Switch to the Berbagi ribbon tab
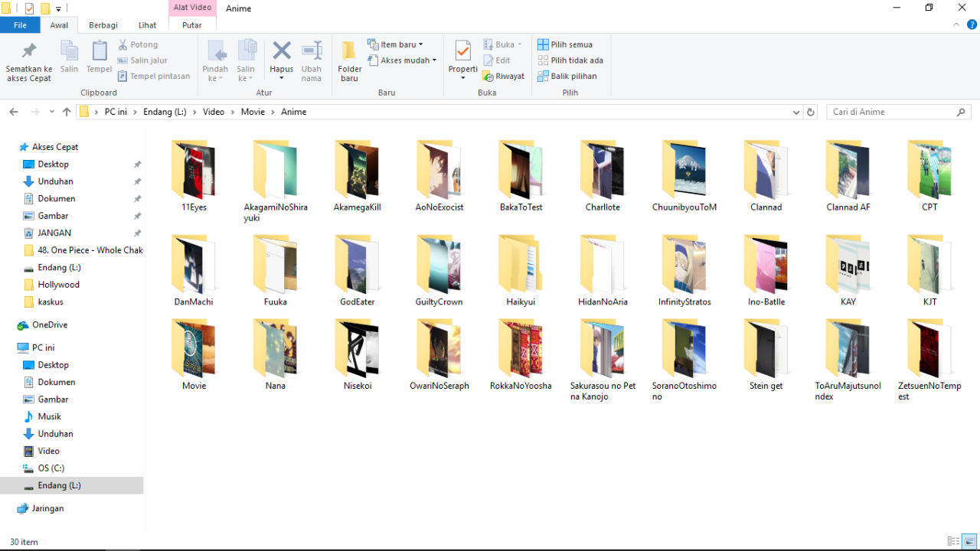The width and height of the screenshot is (980, 551). (x=103, y=25)
